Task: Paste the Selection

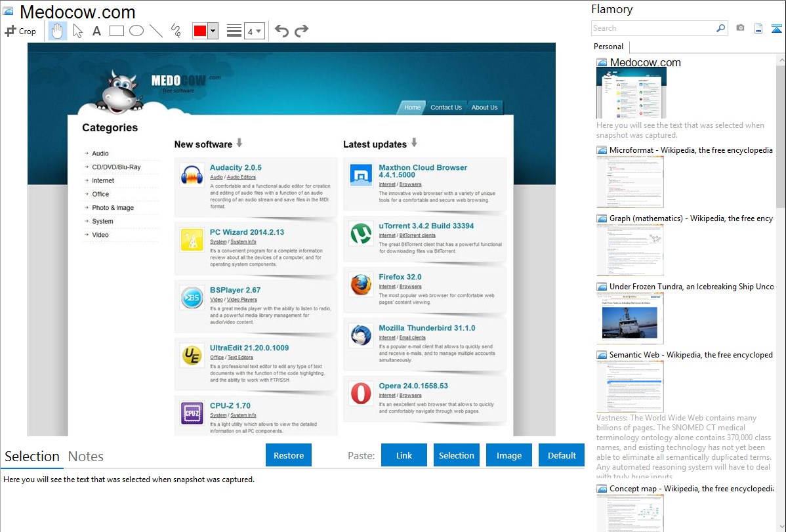Action: tap(456, 455)
